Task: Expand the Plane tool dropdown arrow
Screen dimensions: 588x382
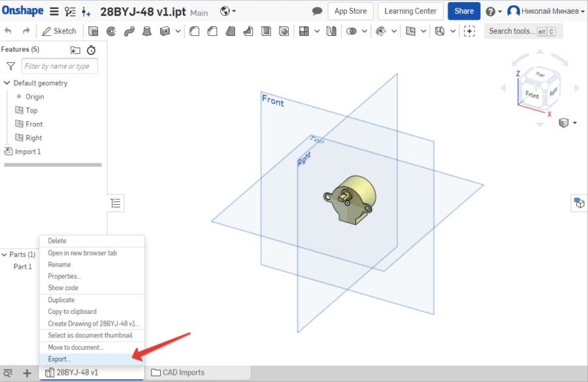Action: (x=423, y=31)
